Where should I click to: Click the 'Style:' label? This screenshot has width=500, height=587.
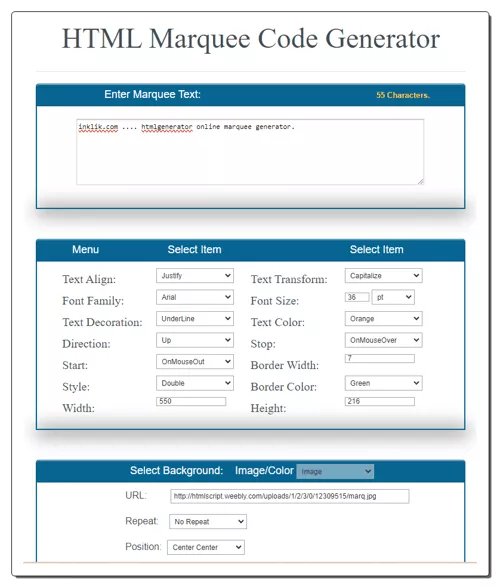point(76,387)
